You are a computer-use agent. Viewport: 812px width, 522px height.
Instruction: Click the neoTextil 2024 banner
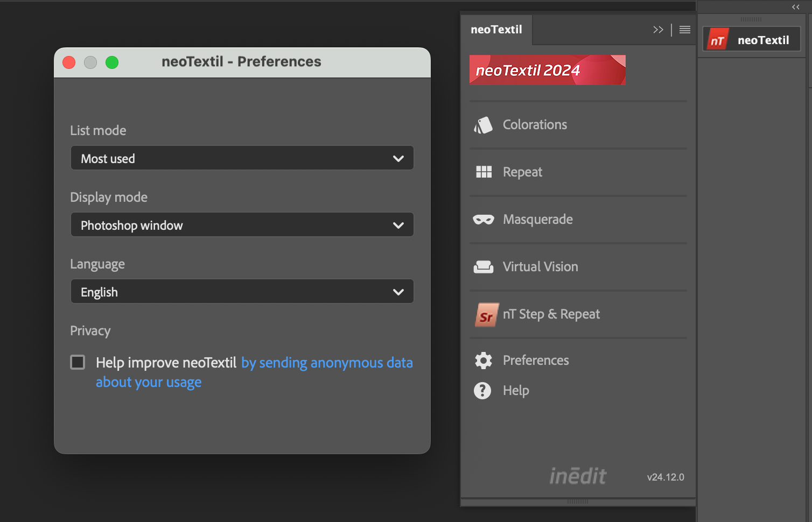pos(547,70)
